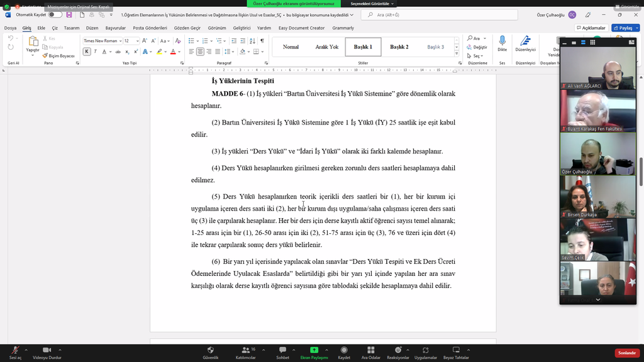Toggle bold formatting with the K button

tap(87, 52)
